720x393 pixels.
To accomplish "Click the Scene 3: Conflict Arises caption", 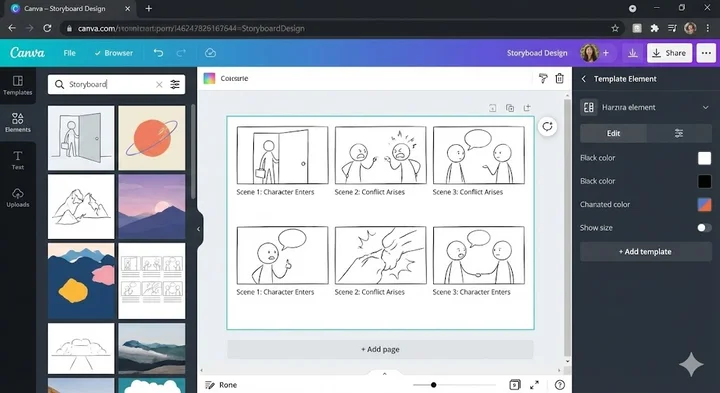I will (x=467, y=192).
